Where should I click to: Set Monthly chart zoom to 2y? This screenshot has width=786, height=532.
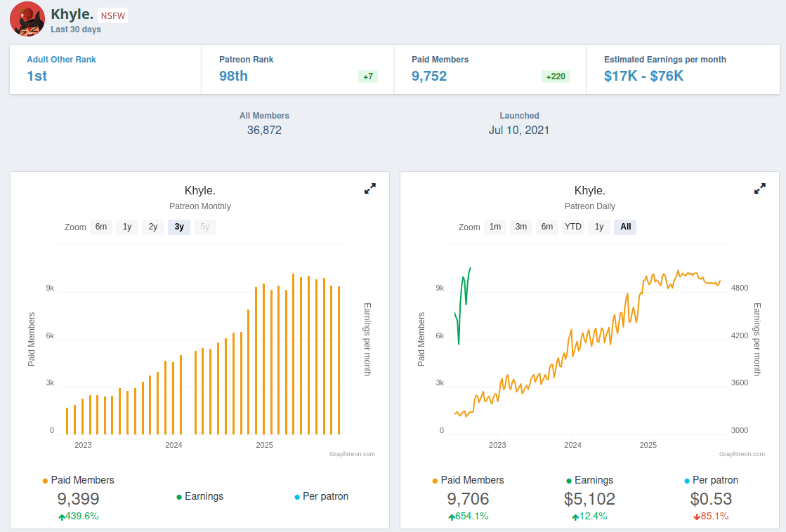tap(153, 227)
